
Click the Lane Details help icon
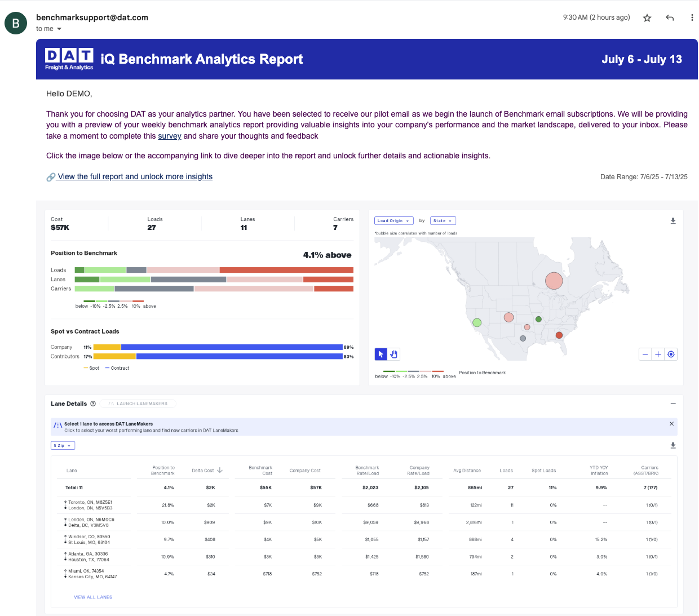tap(93, 404)
